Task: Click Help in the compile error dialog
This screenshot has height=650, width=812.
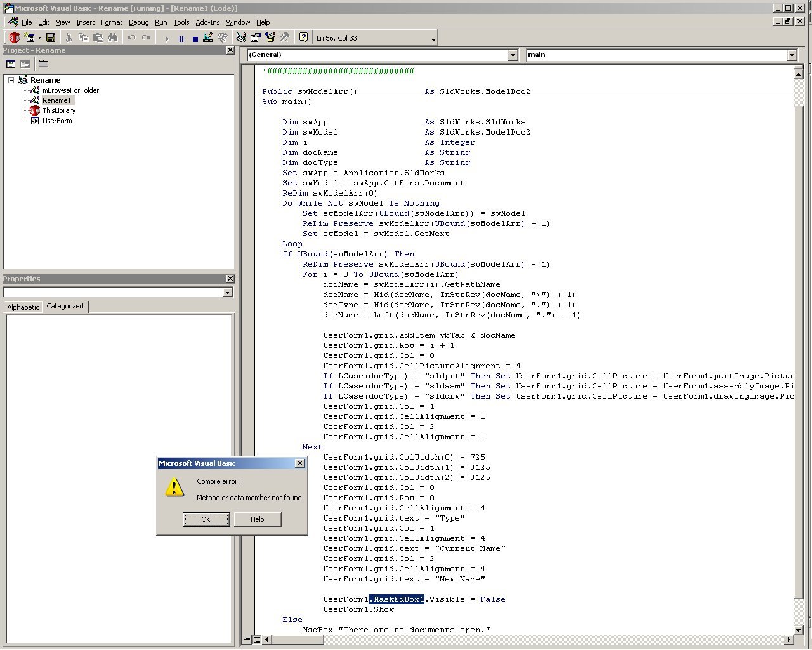Action: (258, 519)
